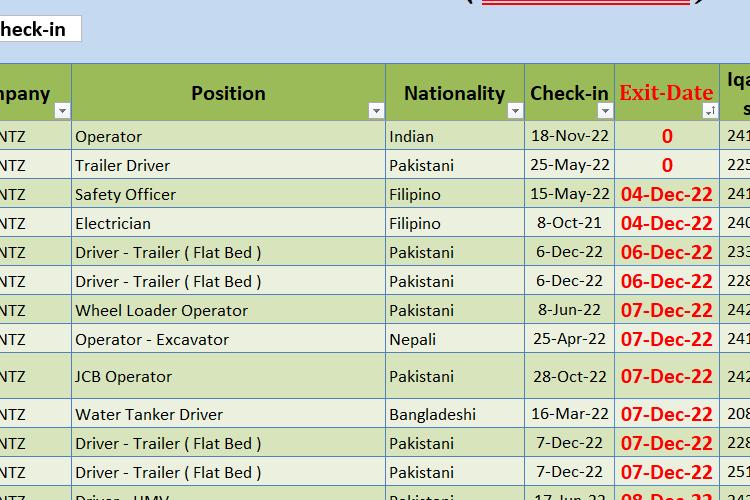The width and height of the screenshot is (750, 500).
Task: Open the Company column filter dropdown
Action: tap(62, 111)
